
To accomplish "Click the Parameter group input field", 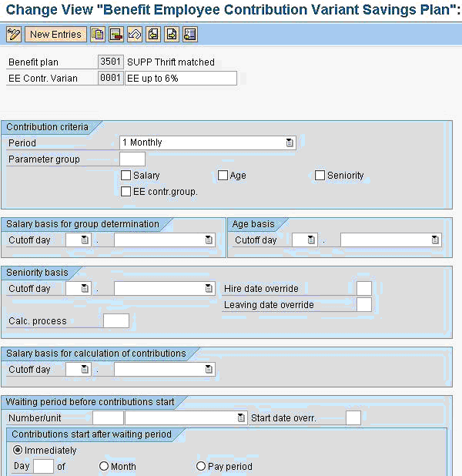I will coord(132,159).
